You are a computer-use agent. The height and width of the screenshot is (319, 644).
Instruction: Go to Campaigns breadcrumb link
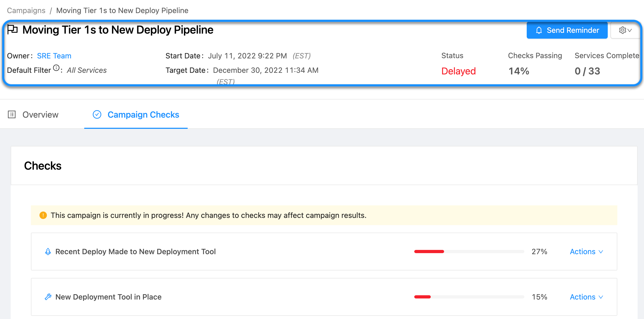pyautogui.click(x=26, y=10)
